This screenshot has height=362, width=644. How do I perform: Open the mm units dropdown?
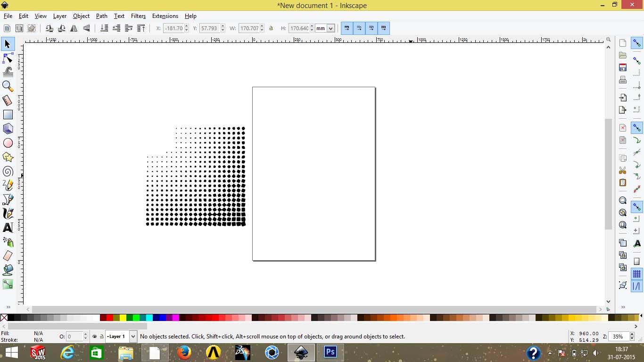coord(331,28)
